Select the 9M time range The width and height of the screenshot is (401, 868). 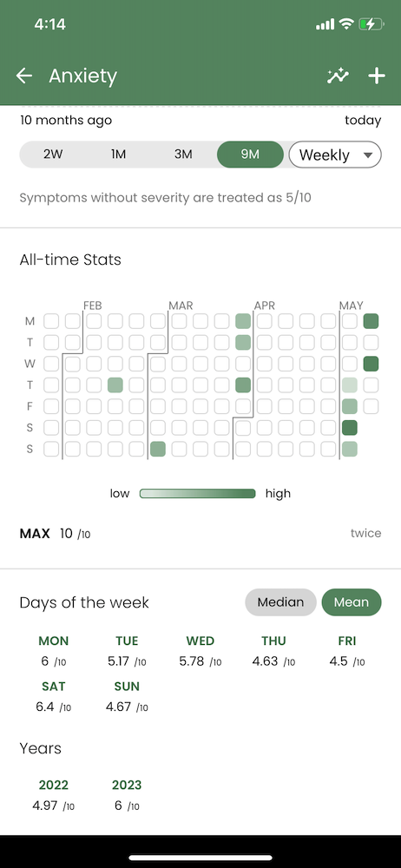point(250,155)
